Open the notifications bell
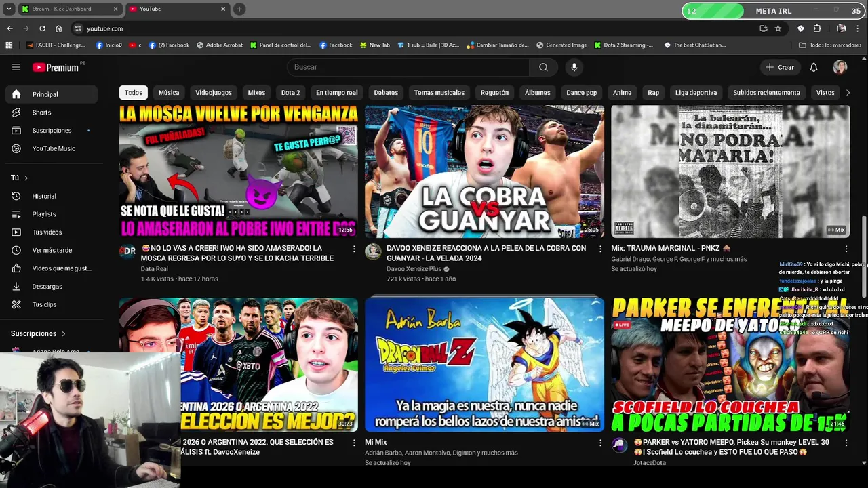This screenshot has height=488, width=868. pyautogui.click(x=814, y=67)
